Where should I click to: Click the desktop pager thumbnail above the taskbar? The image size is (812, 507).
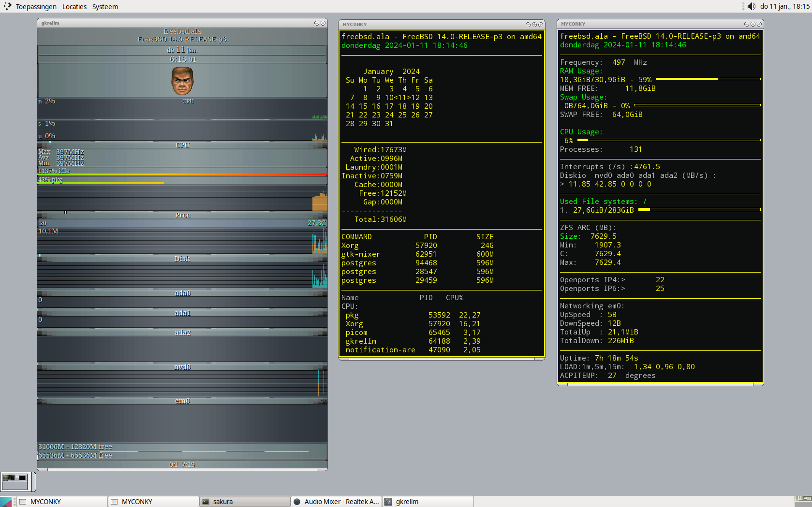point(15,481)
